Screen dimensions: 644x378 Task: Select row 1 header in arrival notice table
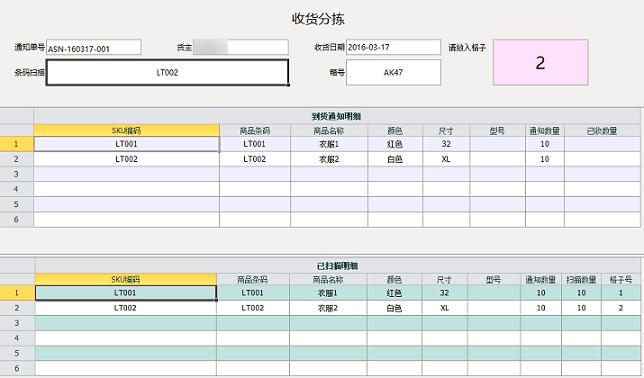click(x=16, y=144)
